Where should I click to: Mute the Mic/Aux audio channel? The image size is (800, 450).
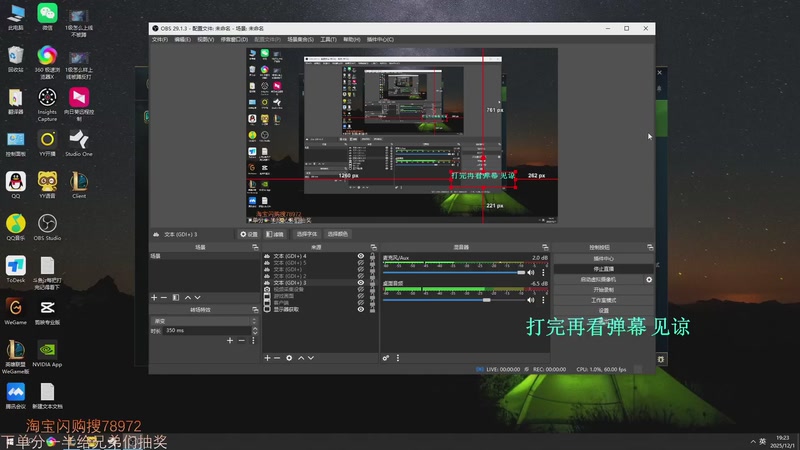pyautogui.click(x=531, y=273)
